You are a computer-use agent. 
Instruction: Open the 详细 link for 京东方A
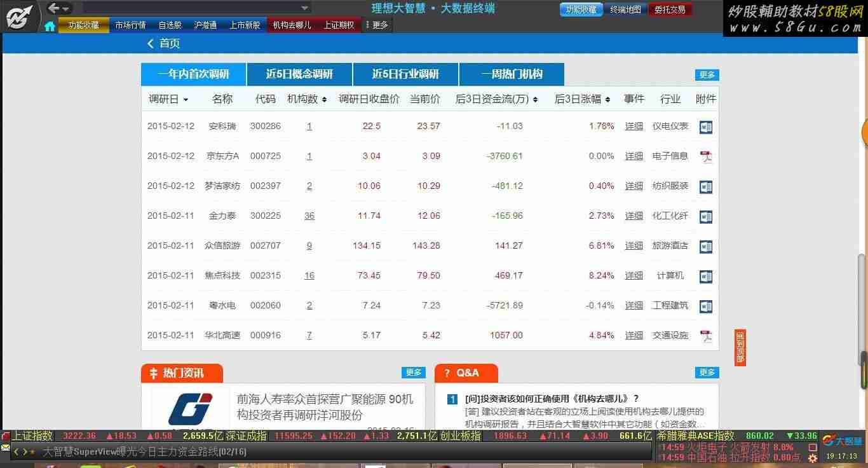[634, 156]
